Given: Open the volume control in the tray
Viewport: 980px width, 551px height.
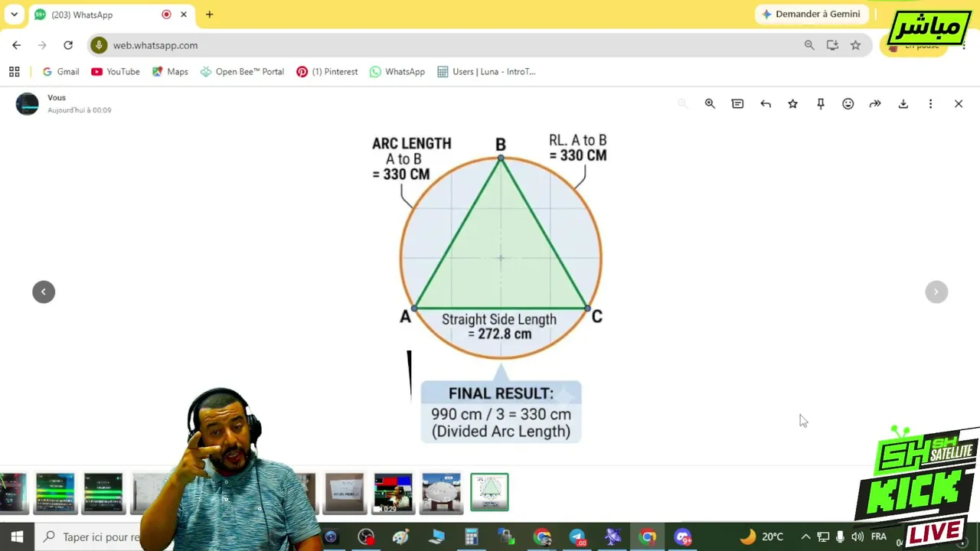Looking at the screenshot, I should [857, 536].
